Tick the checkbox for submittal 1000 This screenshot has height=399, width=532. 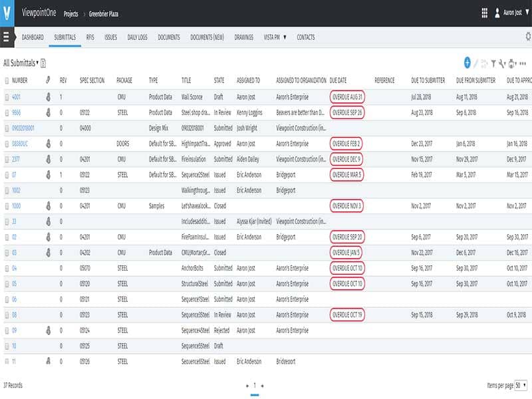coord(7,206)
